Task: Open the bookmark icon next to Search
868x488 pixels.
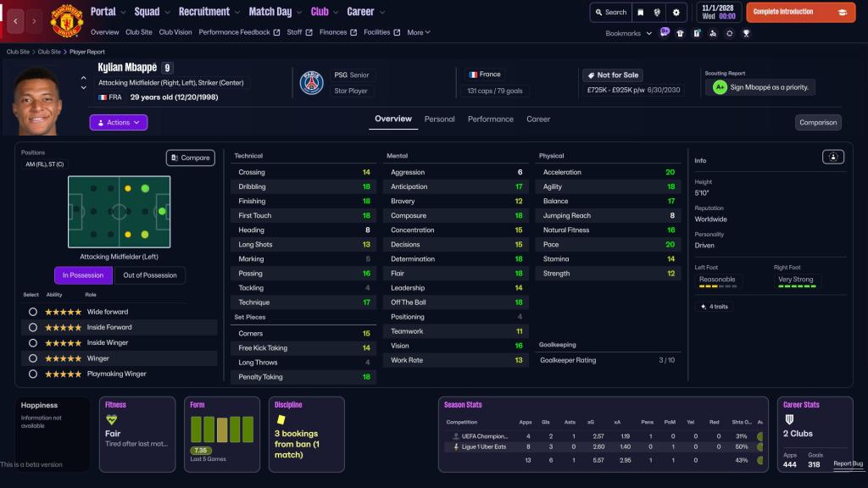Action: click(641, 13)
